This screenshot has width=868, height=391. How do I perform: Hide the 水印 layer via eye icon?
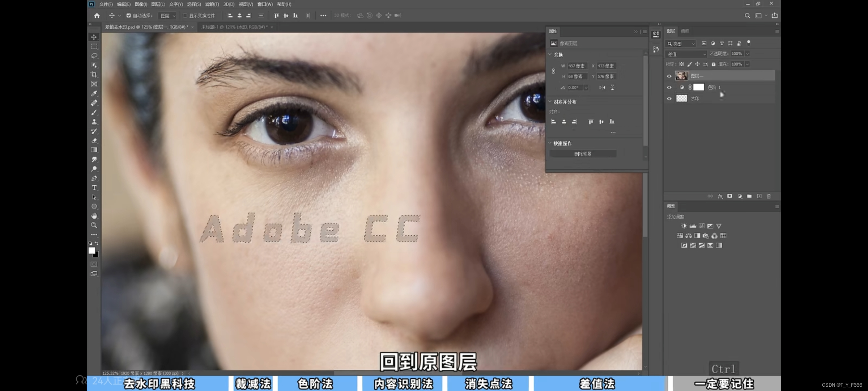tap(669, 98)
